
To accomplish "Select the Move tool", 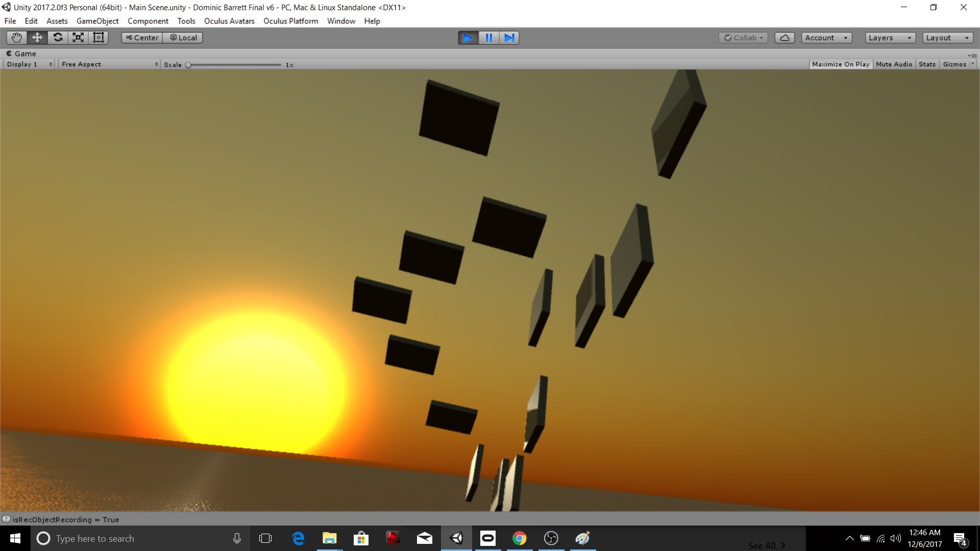I will [x=37, y=38].
